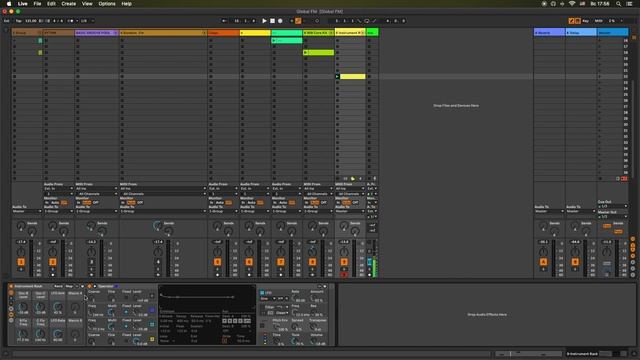Screen dimensions: 640x360
Task: Toggle the MIDI map mode button
Action: [598, 21]
